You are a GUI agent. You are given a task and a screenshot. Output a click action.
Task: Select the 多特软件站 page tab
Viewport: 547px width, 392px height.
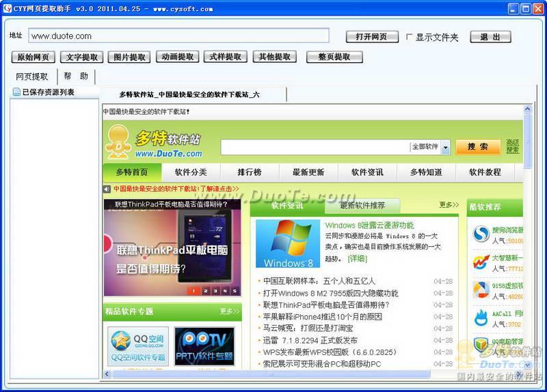(x=194, y=94)
